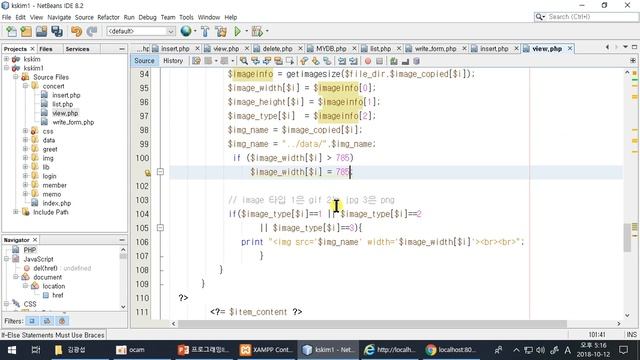Expand the css folder
This screenshot has width=640, height=360.
click(x=25, y=131)
